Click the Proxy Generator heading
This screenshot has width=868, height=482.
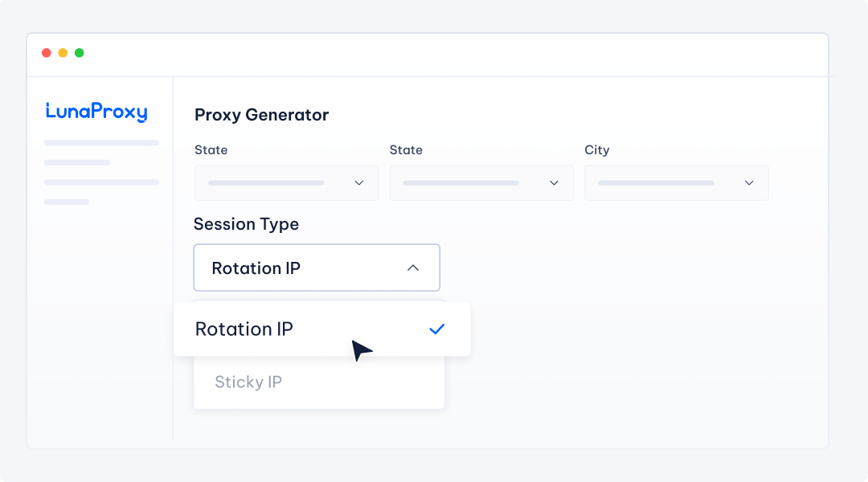point(261,115)
